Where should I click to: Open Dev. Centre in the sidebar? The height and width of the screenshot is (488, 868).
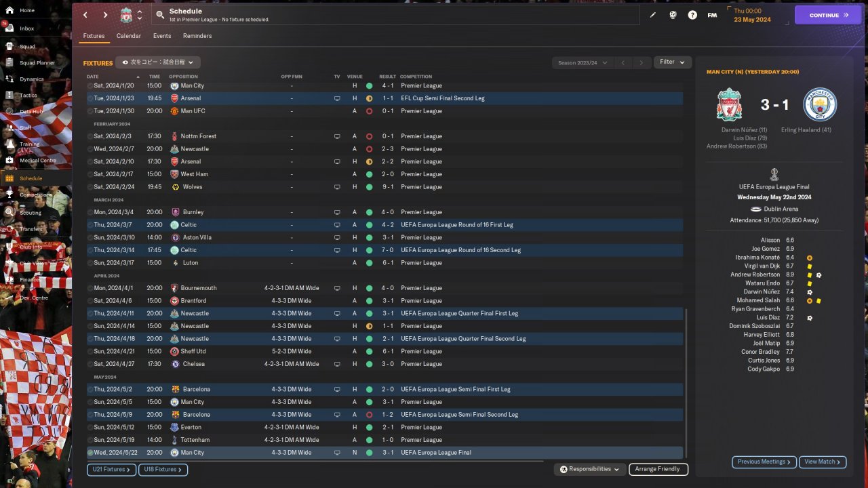[x=34, y=298]
